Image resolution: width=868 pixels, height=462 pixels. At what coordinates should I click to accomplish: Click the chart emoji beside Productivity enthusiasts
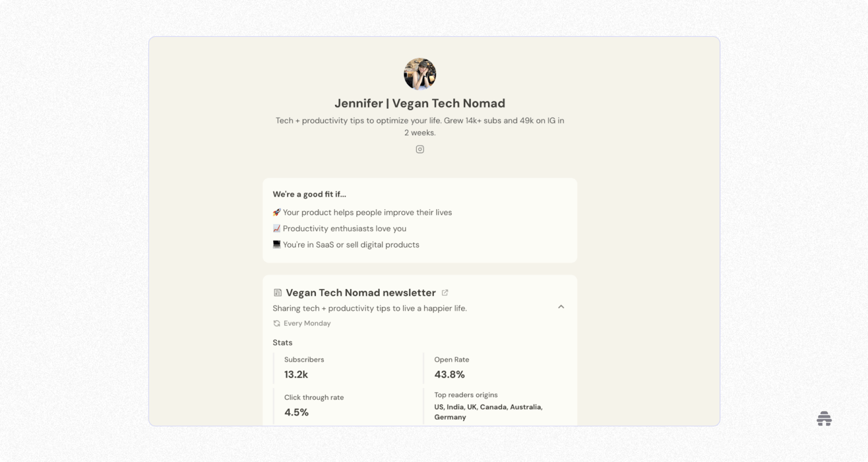click(277, 229)
